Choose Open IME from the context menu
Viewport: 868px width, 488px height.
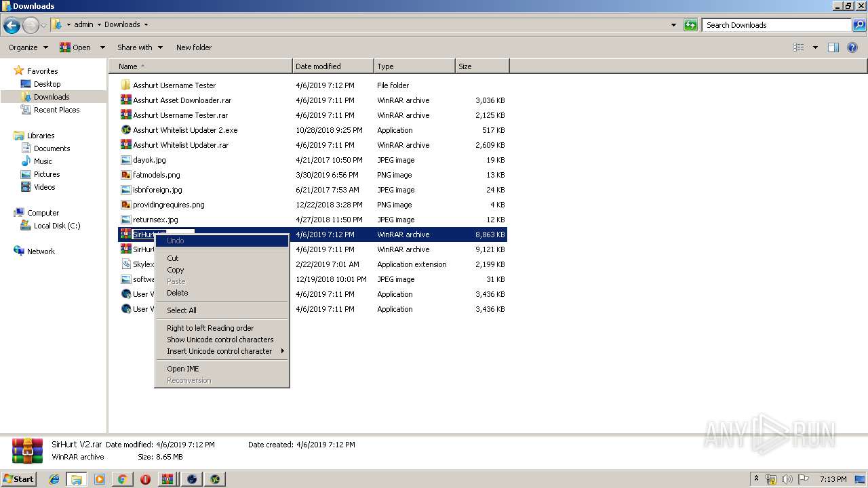(x=222, y=369)
